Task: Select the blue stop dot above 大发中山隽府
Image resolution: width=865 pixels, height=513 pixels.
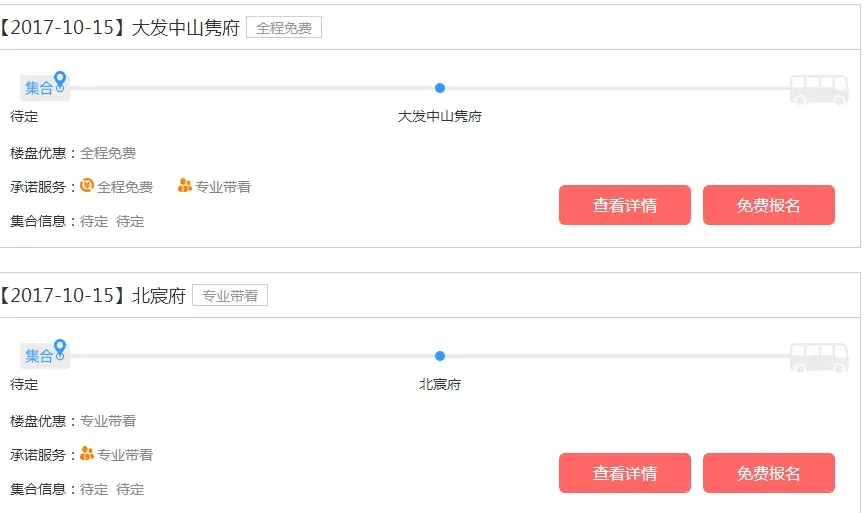Action: click(x=440, y=88)
